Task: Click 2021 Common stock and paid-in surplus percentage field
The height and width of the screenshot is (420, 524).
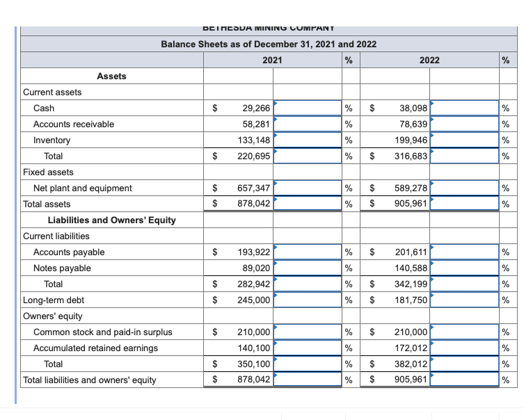Action: 308,332
